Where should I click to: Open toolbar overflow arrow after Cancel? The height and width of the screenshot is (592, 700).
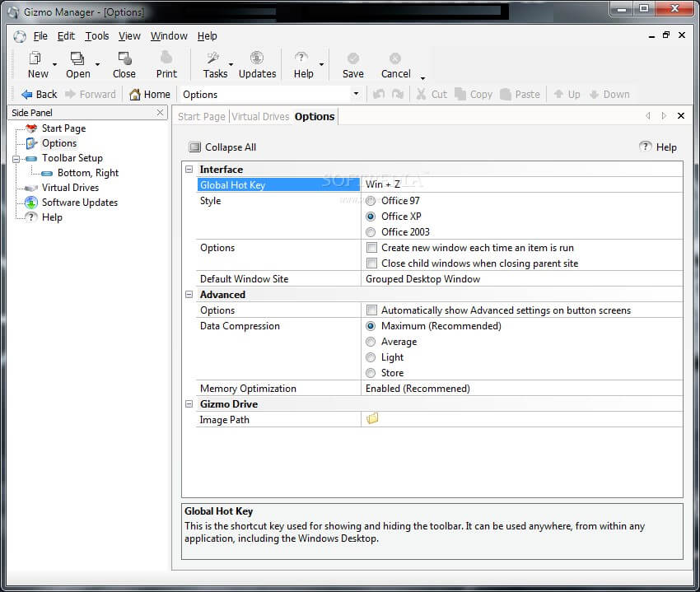[x=422, y=78]
